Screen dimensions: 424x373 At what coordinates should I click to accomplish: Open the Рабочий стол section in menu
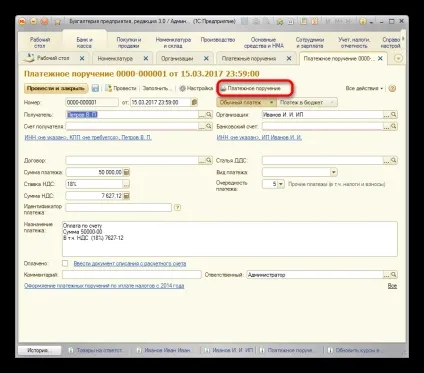pos(40,43)
